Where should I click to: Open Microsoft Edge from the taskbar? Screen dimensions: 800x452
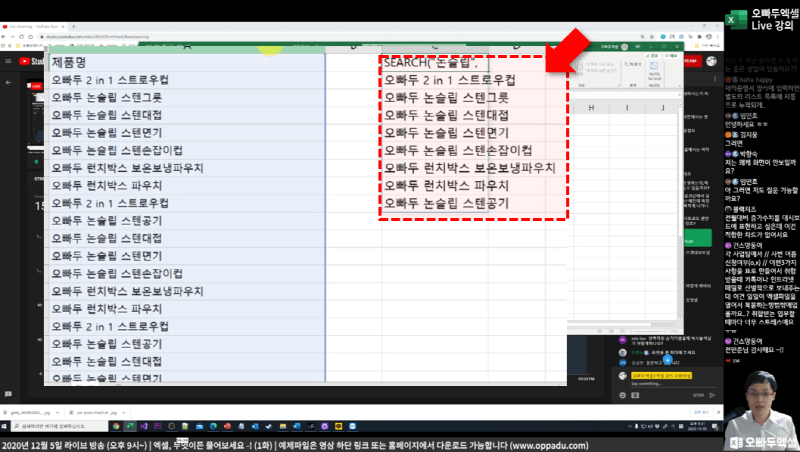[213, 426]
